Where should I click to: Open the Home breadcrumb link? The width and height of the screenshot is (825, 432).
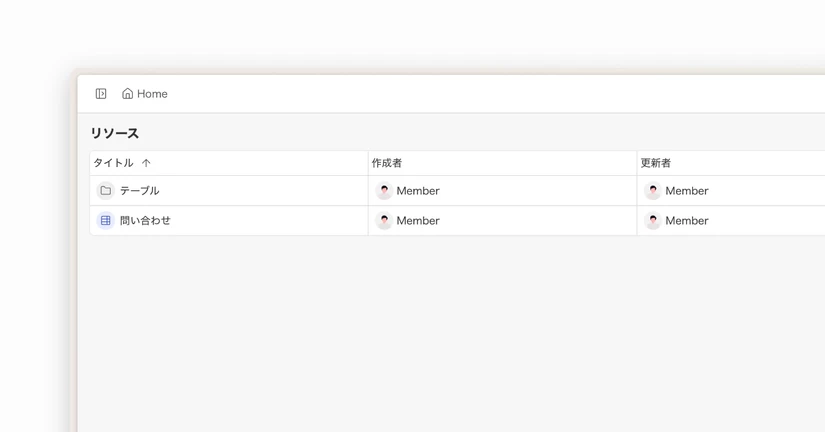coord(145,94)
